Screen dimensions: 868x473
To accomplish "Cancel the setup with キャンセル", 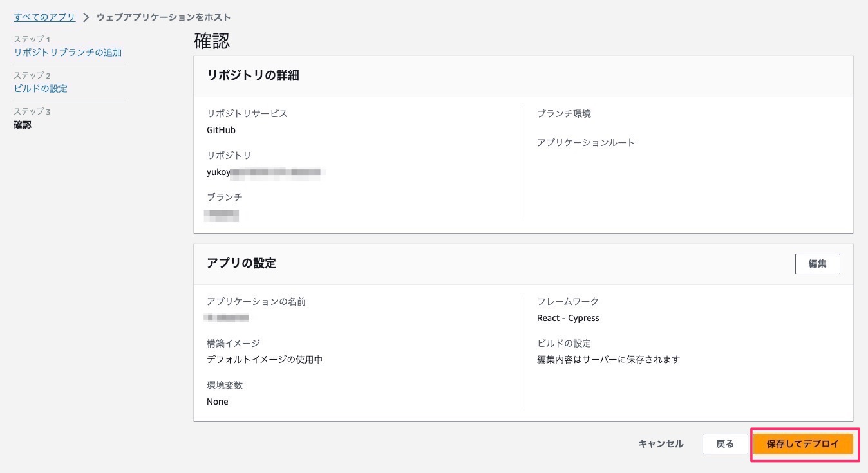I will coord(660,444).
